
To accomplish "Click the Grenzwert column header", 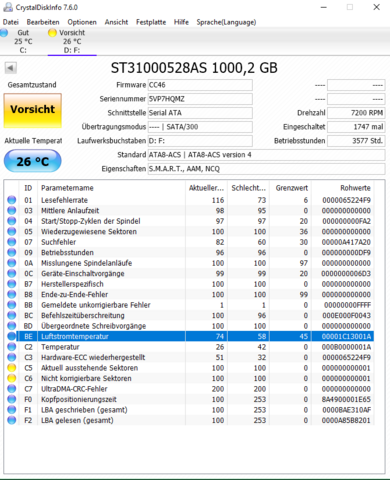I will pyautogui.click(x=290, y=188).
